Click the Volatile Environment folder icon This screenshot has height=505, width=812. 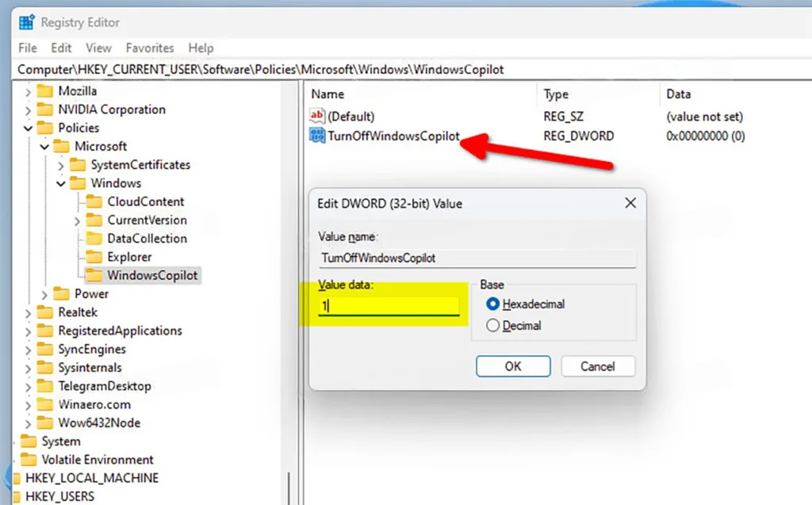tap(29, 460)
